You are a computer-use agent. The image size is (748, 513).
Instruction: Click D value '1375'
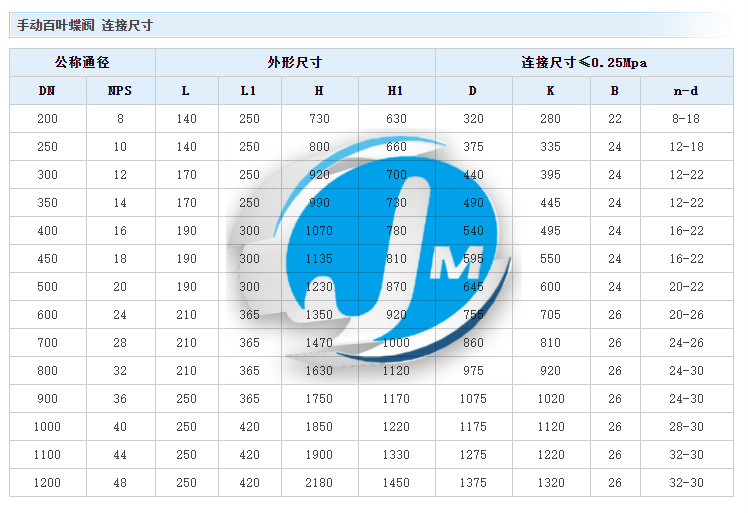(x=473, y=483)
